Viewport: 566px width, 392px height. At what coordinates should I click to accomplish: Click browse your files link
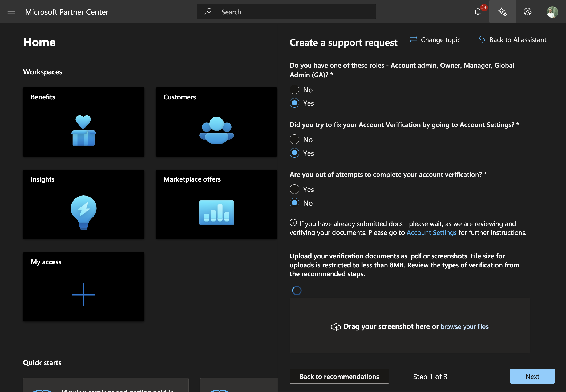[x=465, y=326]
